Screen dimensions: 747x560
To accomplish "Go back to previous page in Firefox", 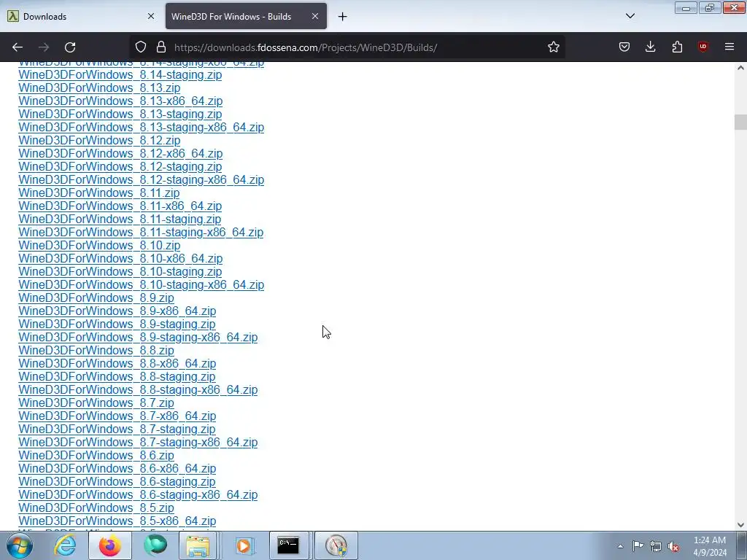I will click(x=18, y=47).
